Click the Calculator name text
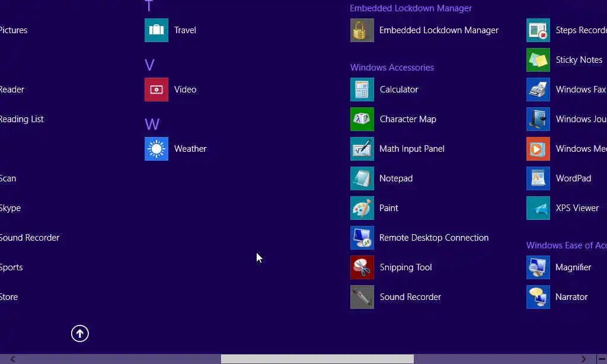This screenshot has height=364, width=607. pos(399,90)
